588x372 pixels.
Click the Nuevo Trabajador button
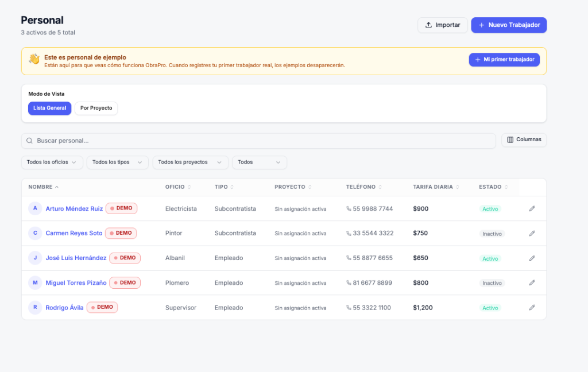[x=509, y=25]
